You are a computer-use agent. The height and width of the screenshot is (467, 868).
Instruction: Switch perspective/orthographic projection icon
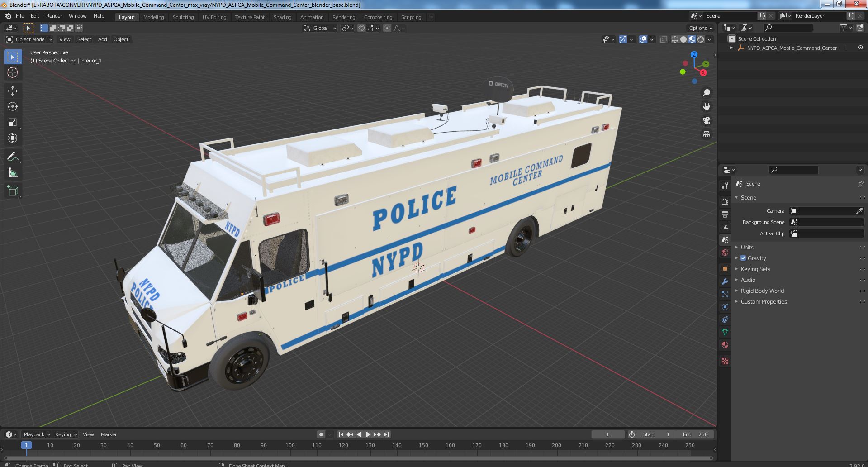point(706,134)
